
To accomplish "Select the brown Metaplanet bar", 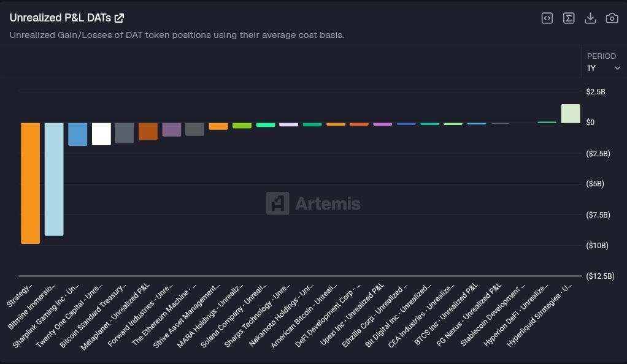I will pyautogui.click(x=148, y=131).
